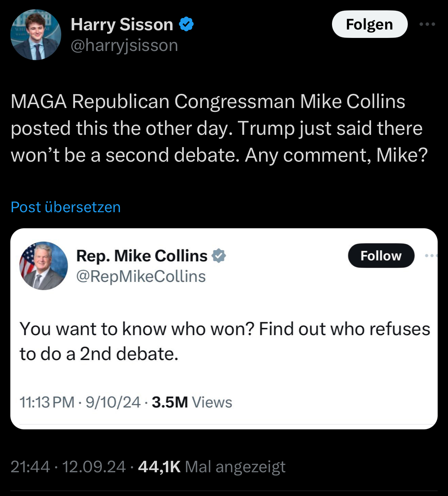Click the 11:13 PM quoted post timestamp
Image resolution: width=448 pixels, height=496 pixels.
[47, 402]
